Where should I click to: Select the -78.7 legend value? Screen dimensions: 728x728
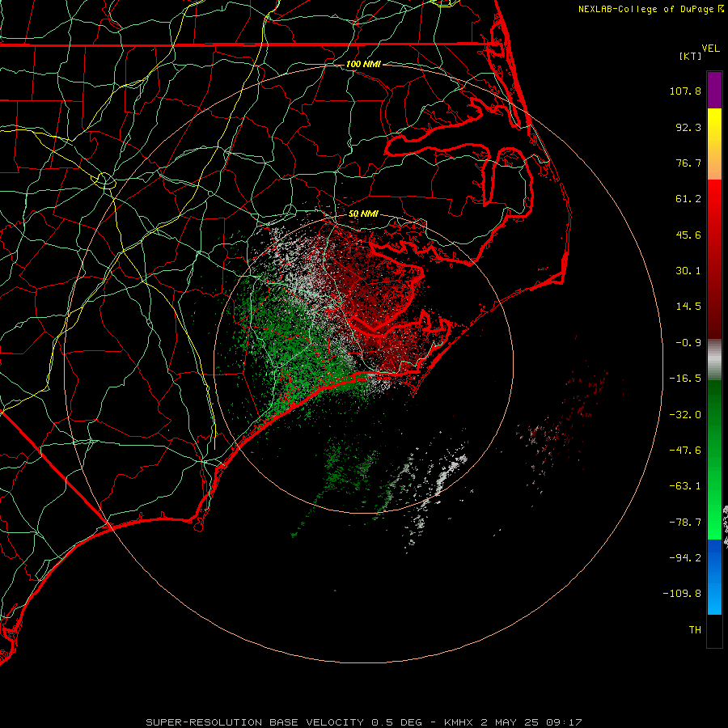685,523
